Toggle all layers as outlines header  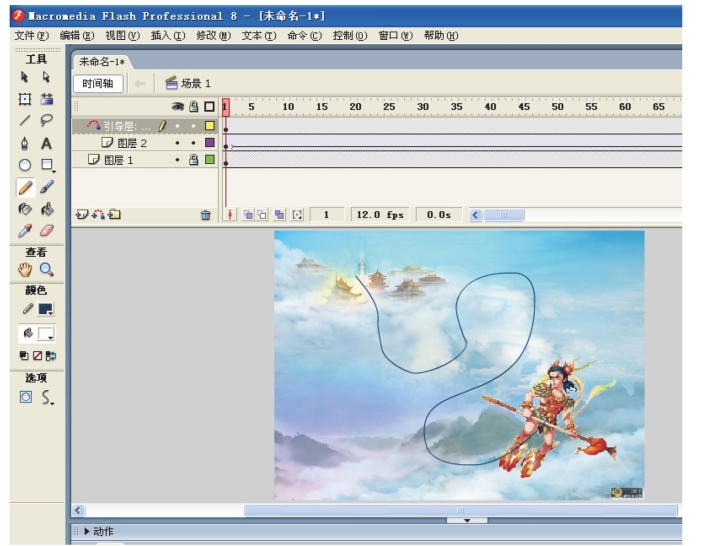[209, 107]
